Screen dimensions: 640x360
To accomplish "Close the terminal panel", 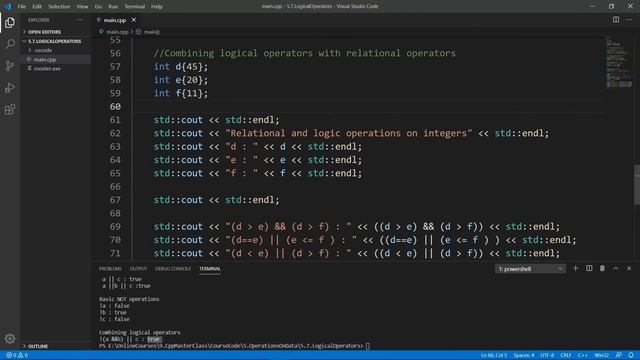I will (629, 268).
